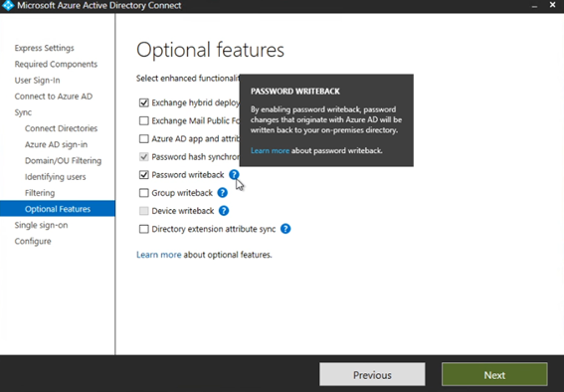Enable Azure AD app and attribute filtering checkbox
The height and width of the screenshot is (392, 564).
[x=144, y=139]
